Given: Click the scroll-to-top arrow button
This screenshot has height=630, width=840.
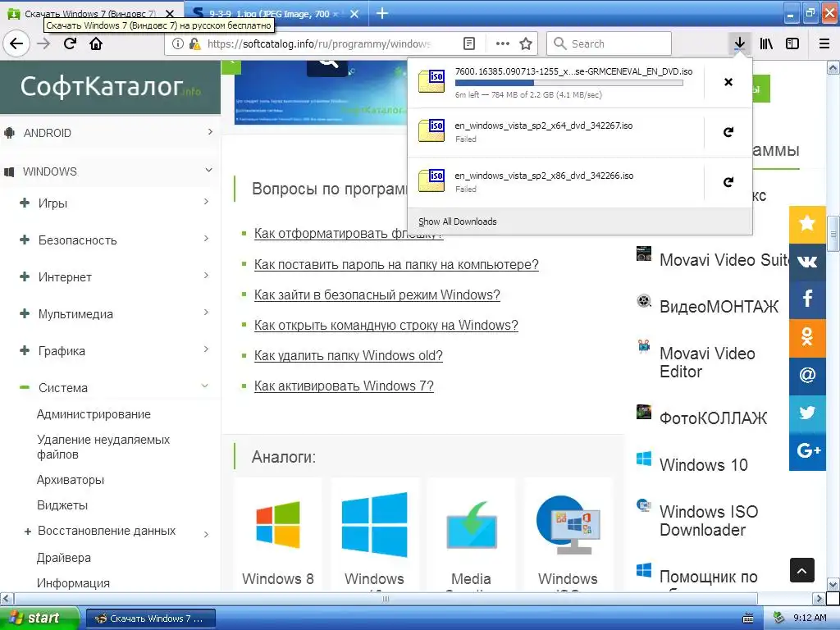Looking at the screenshot, I should (x=802, y=571).
